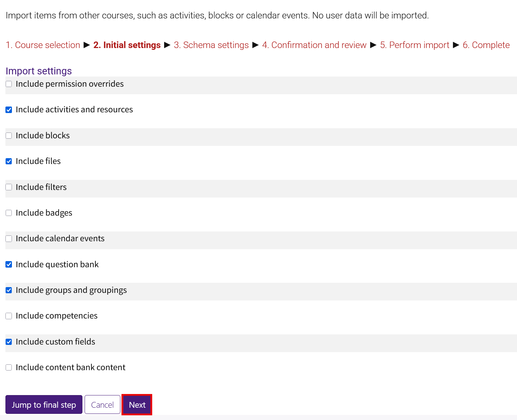The height and width of the screenshot is (420, 517).
Task: Tick the Include blocks checkbox
Action: 9,136
